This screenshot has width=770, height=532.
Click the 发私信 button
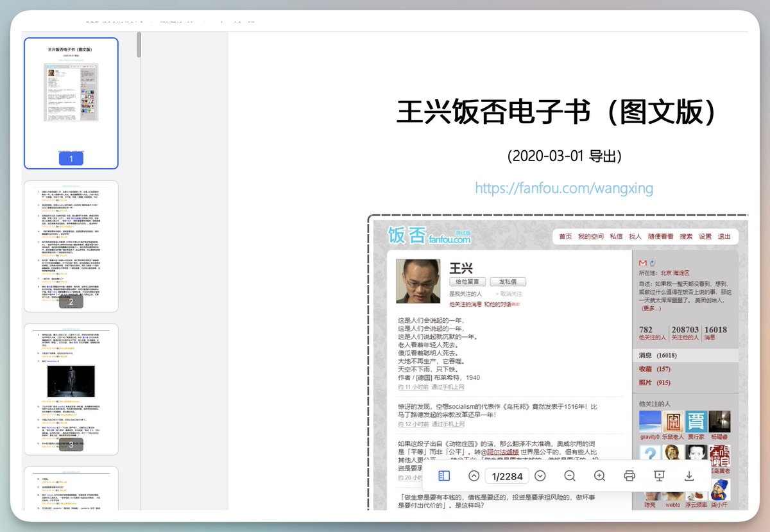pyautogui.click(x=508, y=282)
